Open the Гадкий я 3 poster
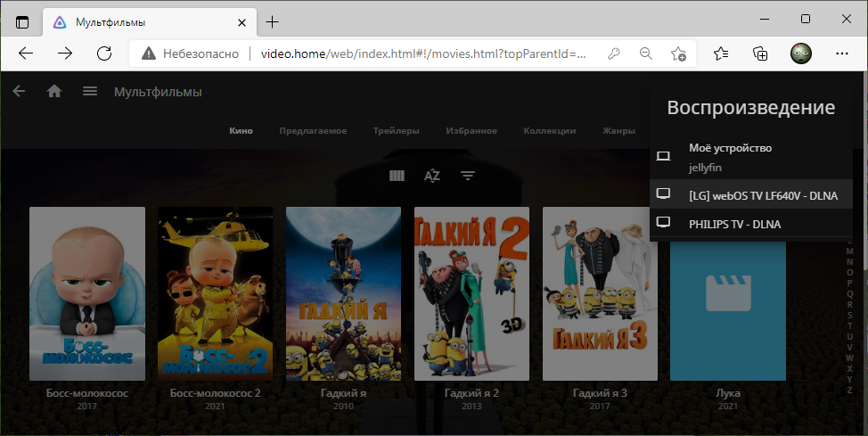Image resolution: width=868 pixels, height=436 pixels. point(600,293)
